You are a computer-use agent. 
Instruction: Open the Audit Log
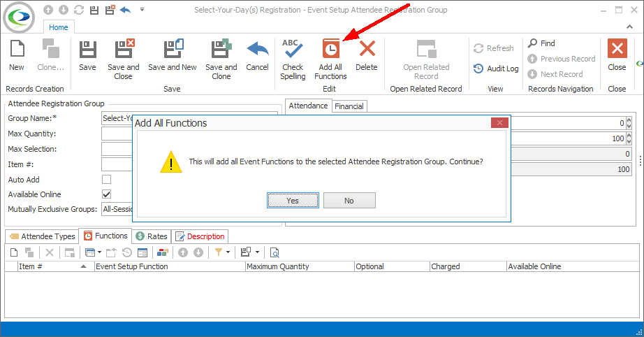pyautogui.click(x=496, y=69)
